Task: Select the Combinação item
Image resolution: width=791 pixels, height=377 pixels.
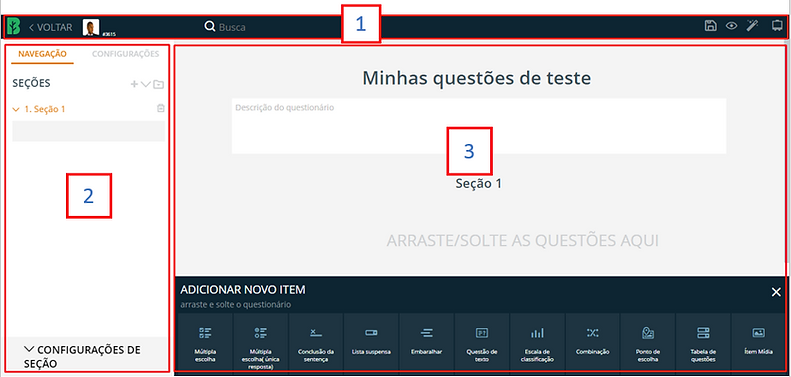Action: 593,344
